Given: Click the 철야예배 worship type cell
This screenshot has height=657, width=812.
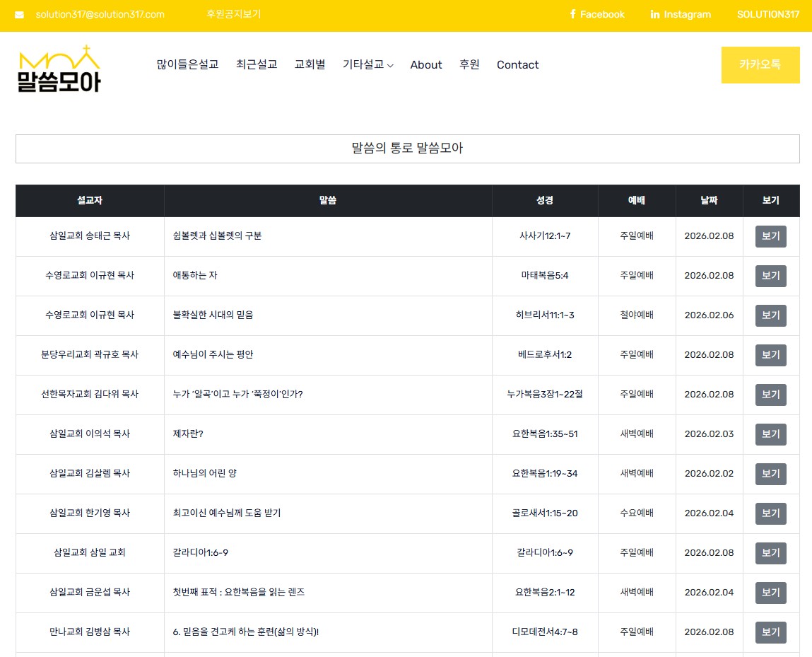Looking at the screenshot, I should click(x=637, y=315).
